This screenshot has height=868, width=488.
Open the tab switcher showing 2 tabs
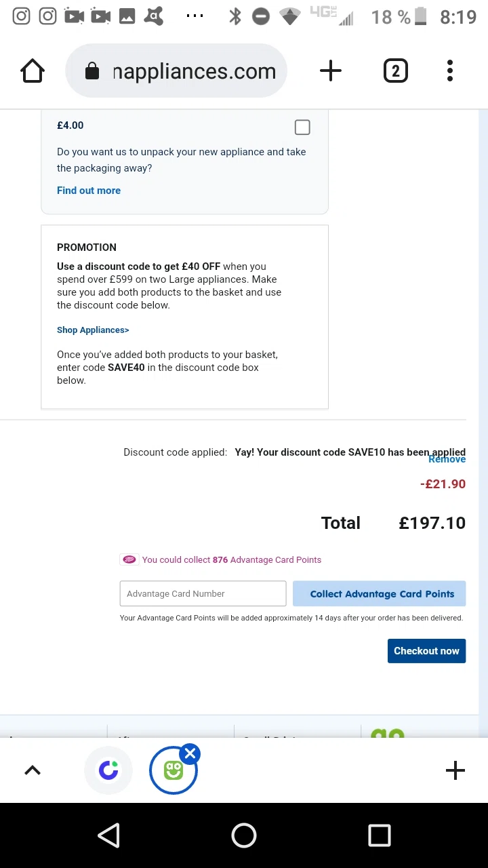tap(395, 71)
